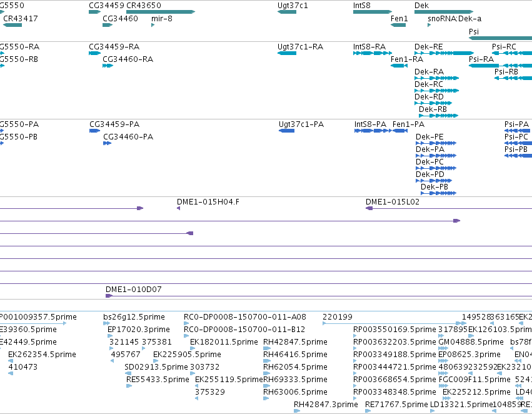Select feature 220199
532x414 pixels.
(394, 323)
